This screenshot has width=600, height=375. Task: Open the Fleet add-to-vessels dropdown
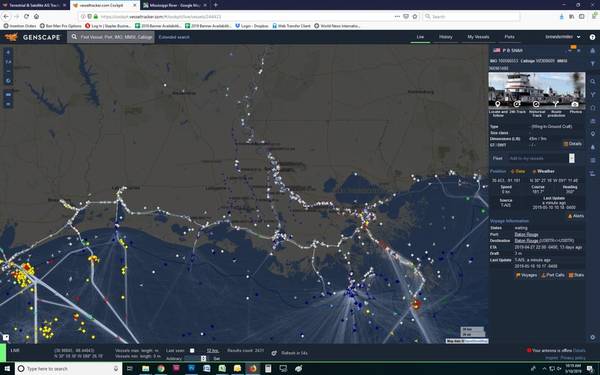point(572,158)
